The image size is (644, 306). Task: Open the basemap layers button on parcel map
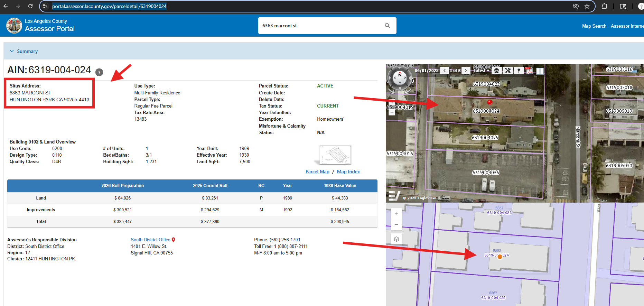(396, 239)
